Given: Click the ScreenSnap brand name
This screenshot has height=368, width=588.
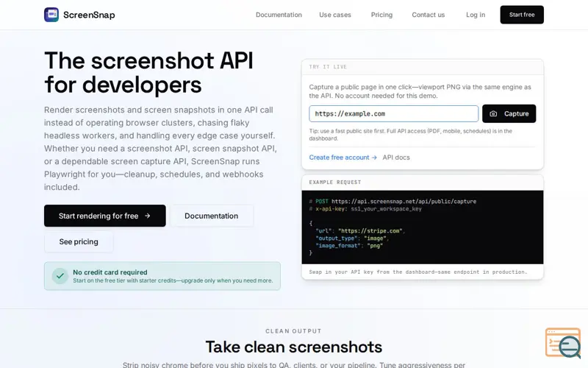Looking at the screenshot, I should point(89,15).
